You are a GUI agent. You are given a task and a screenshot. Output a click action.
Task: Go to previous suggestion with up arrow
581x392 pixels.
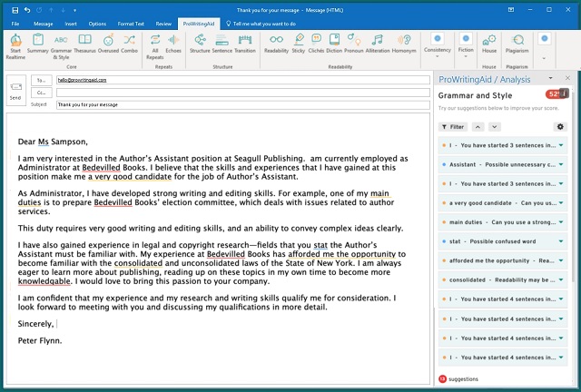[478, 127]
